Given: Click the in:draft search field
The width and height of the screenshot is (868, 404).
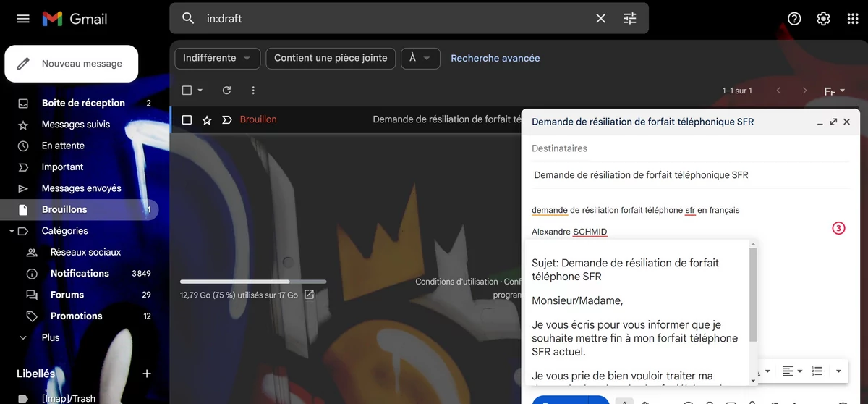Looking at the screenshot, I should point(394,18).
